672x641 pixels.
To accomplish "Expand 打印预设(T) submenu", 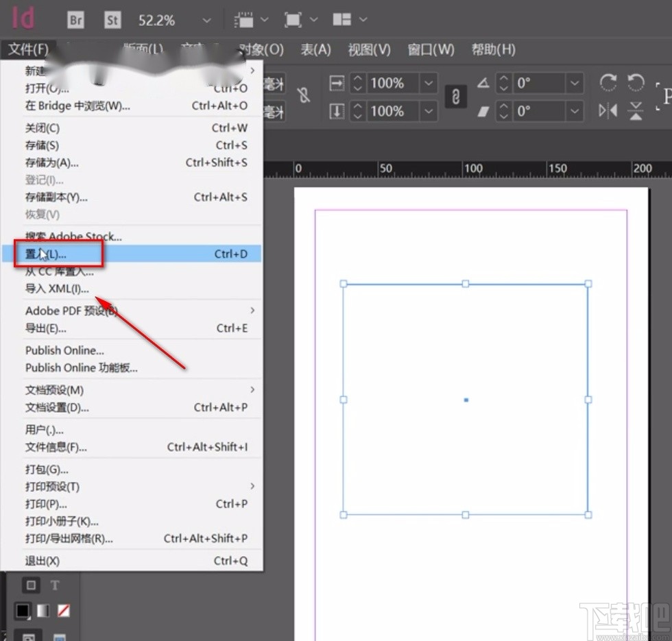I will [132, 486].
